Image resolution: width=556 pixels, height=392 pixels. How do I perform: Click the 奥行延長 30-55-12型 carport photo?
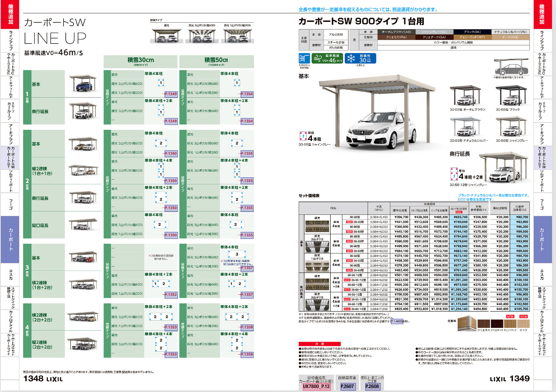click(x=504, y=167)
